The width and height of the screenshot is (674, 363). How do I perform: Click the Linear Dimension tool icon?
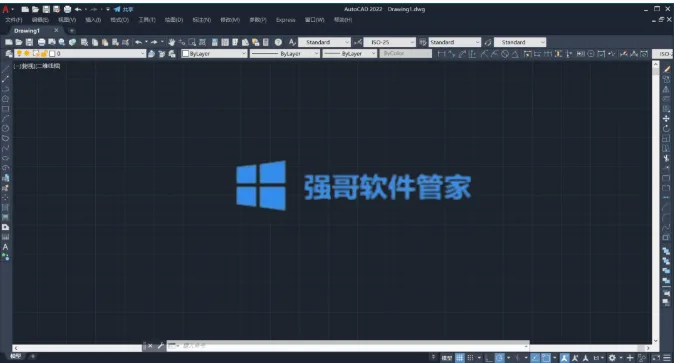click(x=441, y=54)
